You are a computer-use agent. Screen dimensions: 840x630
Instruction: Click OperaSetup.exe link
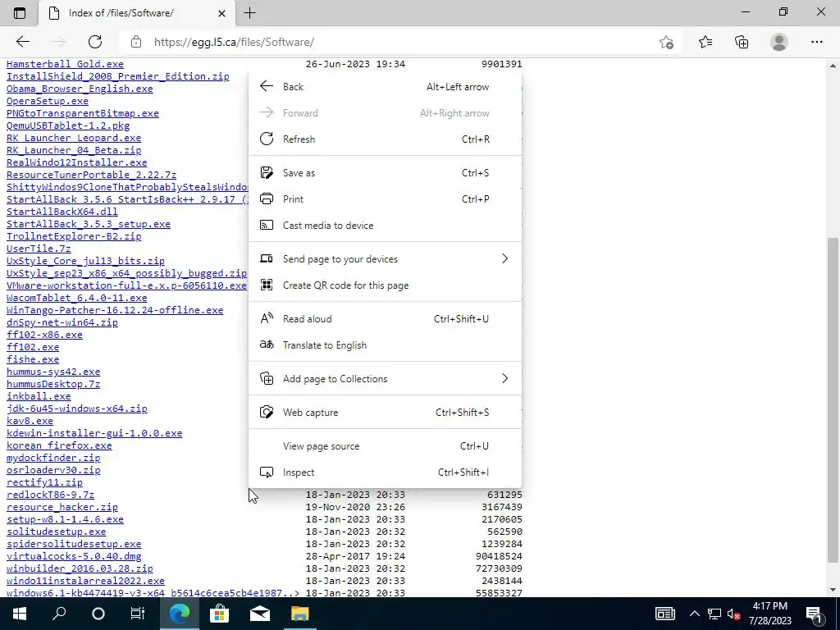47,101
